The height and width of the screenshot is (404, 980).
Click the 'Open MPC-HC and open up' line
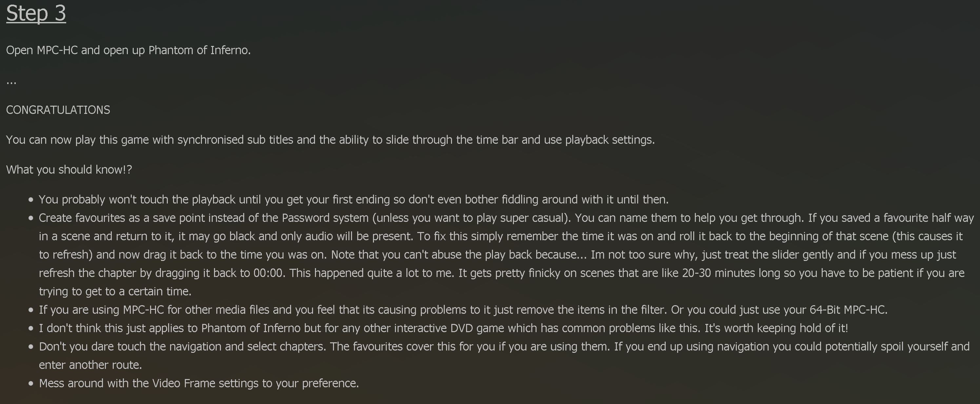(x=128, y=50)
